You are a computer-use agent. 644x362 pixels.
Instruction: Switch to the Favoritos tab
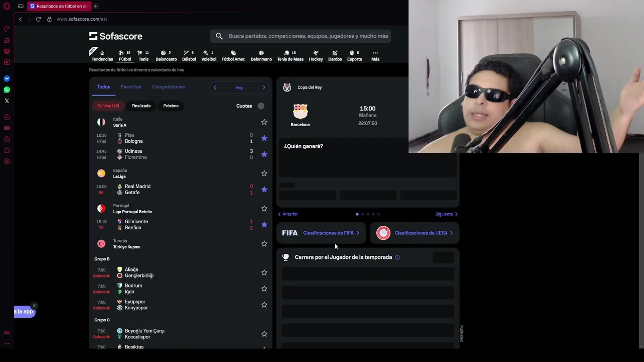(131, 87)
